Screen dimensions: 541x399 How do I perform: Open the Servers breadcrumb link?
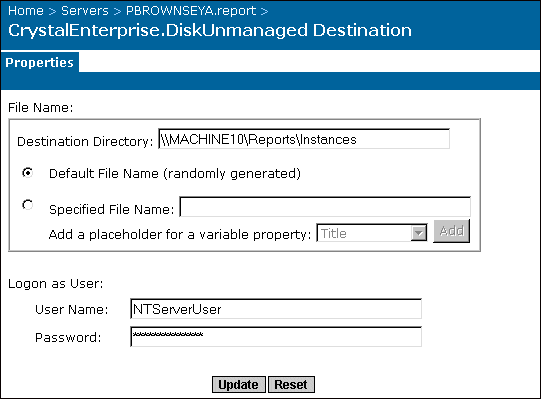pos(85,11)
